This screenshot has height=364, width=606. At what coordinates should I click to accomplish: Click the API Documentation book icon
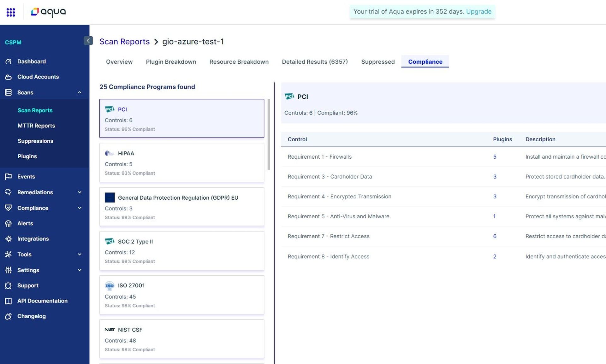coord(9,301)
